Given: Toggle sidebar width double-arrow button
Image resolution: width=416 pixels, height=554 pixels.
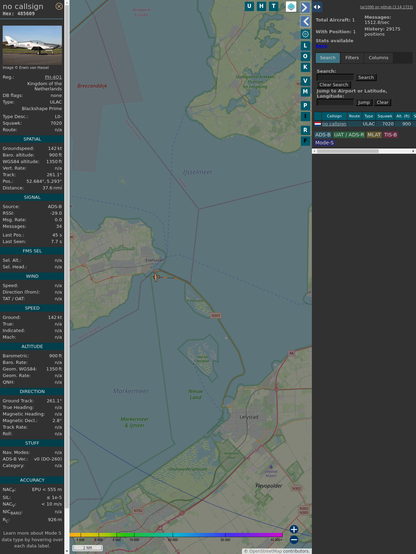Looking at the screenshot, I should pos(317,7).
